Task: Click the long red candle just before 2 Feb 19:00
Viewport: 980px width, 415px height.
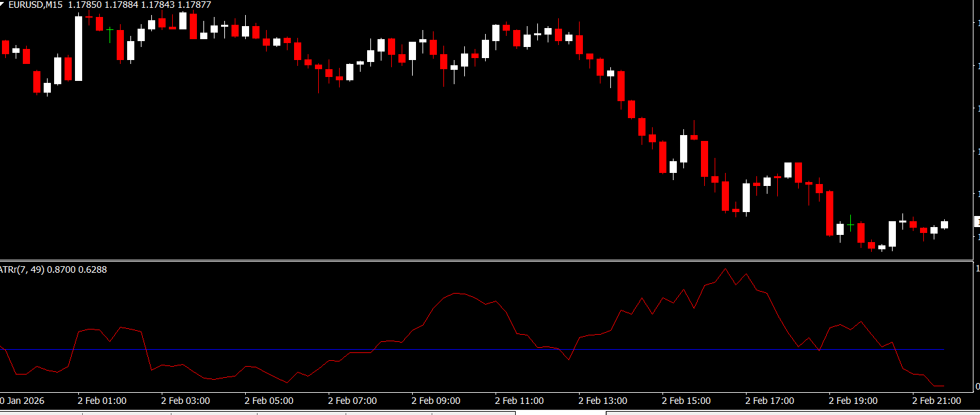Action: pyautogui.click(x=829, y=213)
